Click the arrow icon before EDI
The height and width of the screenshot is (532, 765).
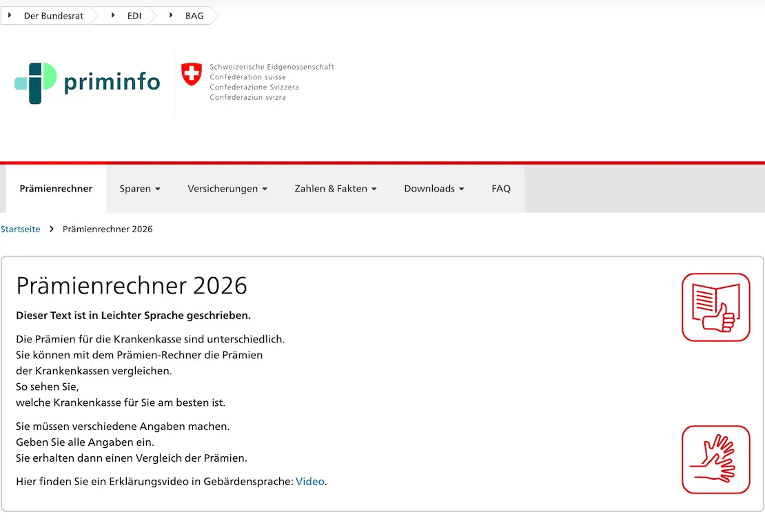[x=113, y=15]
